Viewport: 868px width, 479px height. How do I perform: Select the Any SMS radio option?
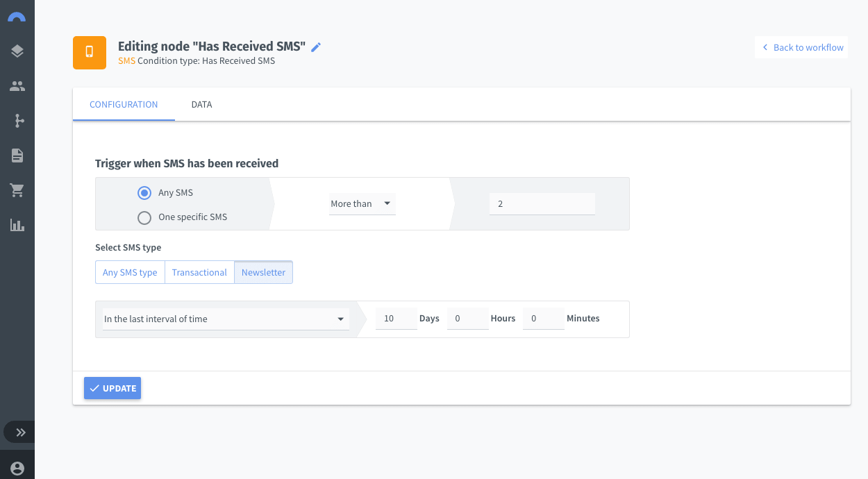(x=144, y=192)
